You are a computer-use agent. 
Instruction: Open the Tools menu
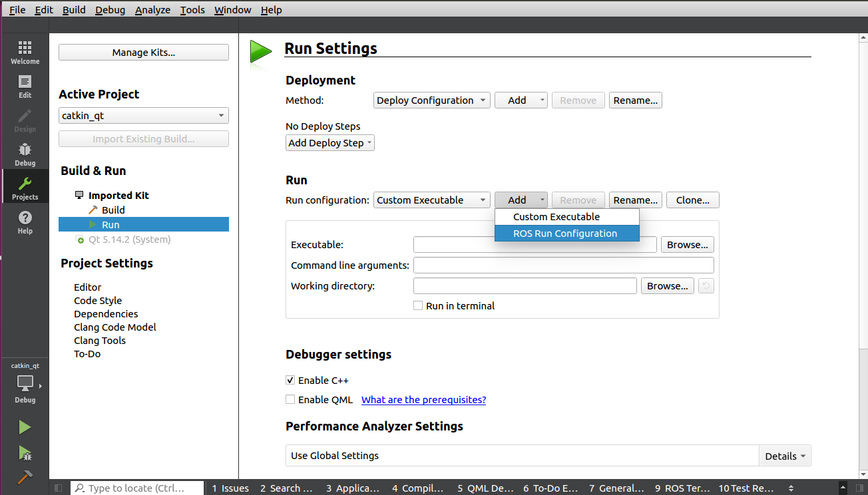coord(192,10)
